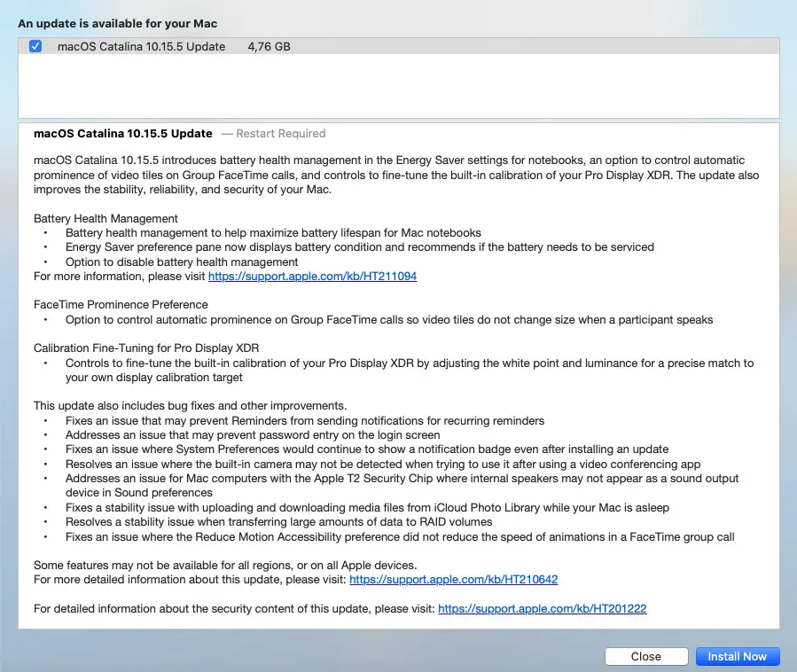Viewport: 797px width, 672px height.
Task: Click the RAID volumes stability fix bullet
Action: tap(279, 522)
